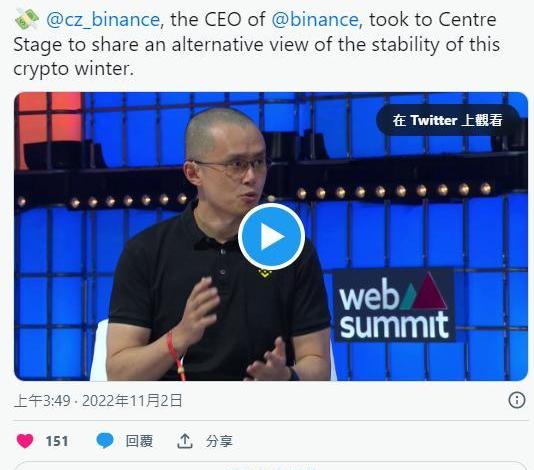Select the 分享 share label

(219, 441)
